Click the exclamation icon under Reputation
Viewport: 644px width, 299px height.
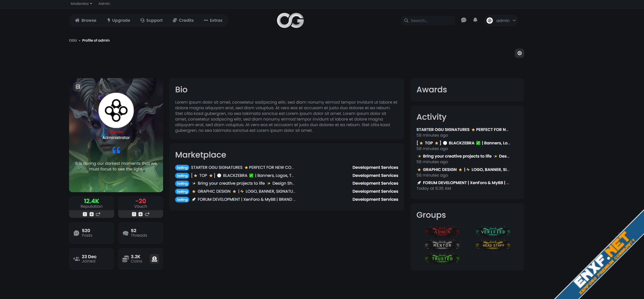click(x=85, y=214)
